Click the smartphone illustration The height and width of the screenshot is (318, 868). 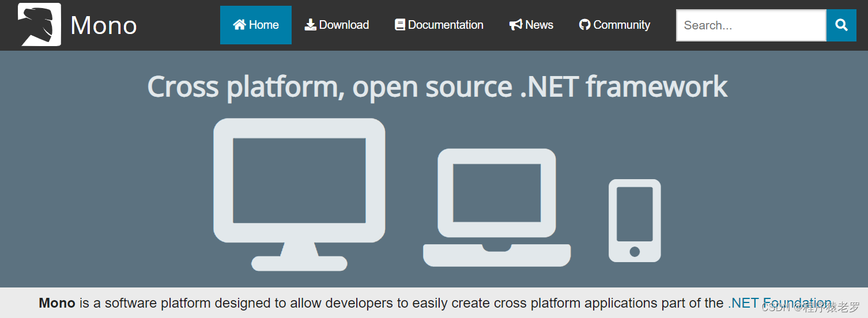[635, 221]
